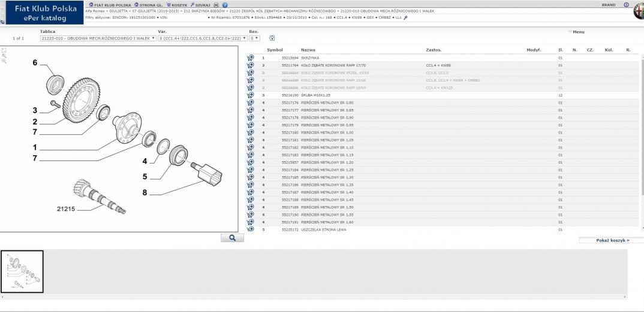
Task: Click the info icon next to BRAND
Action: [x=627, y=5]
